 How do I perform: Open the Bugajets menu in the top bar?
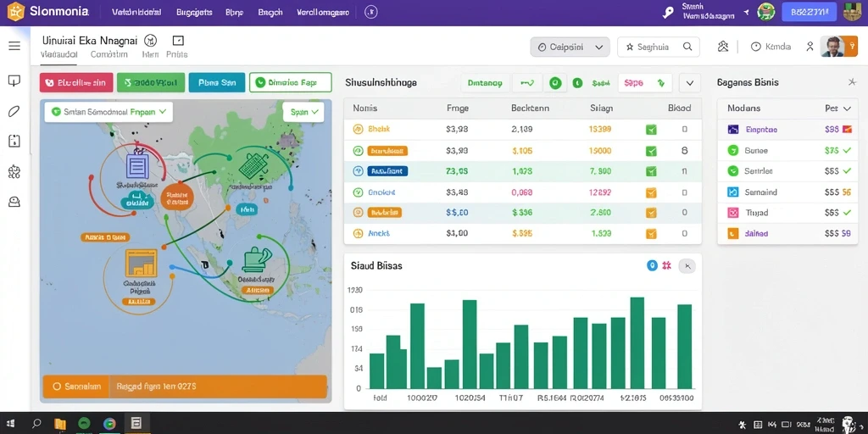pos(194,12)
